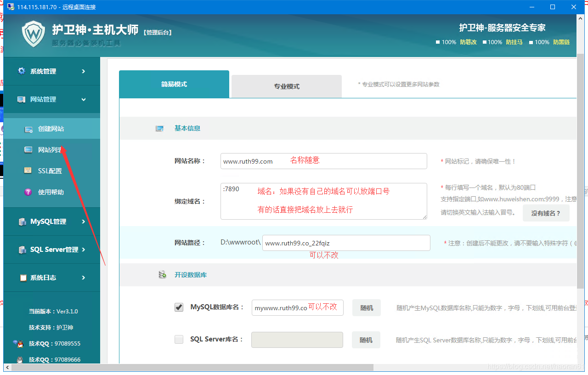The height and width of the screenshot is (375, 588).
Task: Open 使用帮助 question mark icon
Action: click(28, 192)
